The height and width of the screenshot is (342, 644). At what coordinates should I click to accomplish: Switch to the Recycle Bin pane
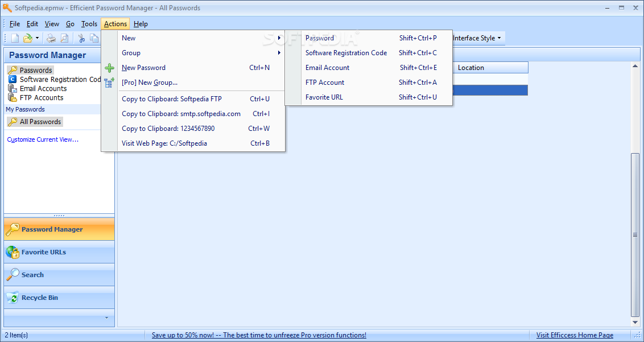click(59, 298)
